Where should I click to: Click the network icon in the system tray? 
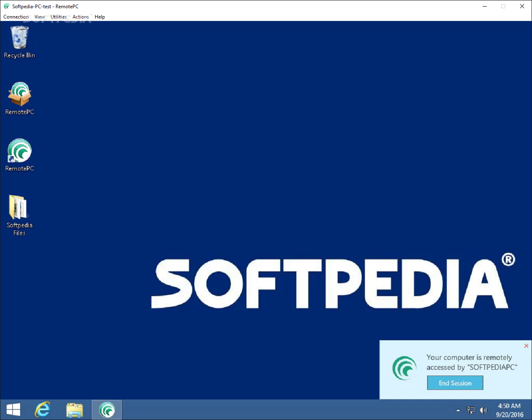pos(471,410)
